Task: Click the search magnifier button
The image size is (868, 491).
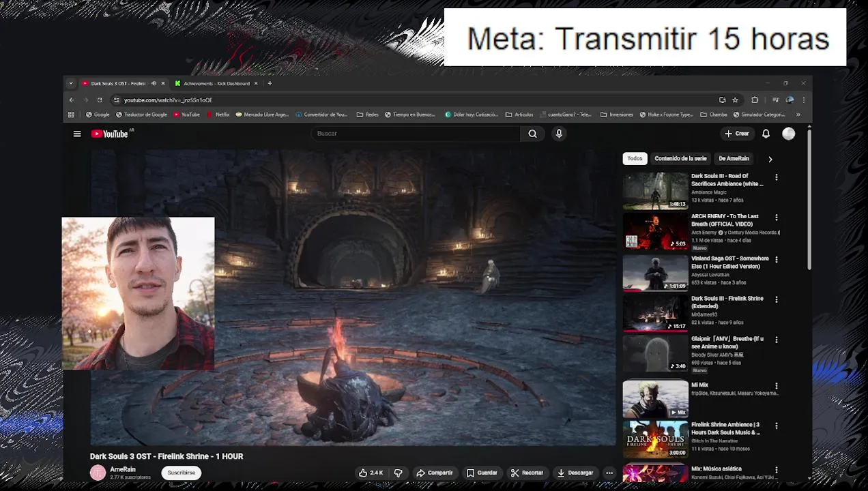Action: pos(532,134)
